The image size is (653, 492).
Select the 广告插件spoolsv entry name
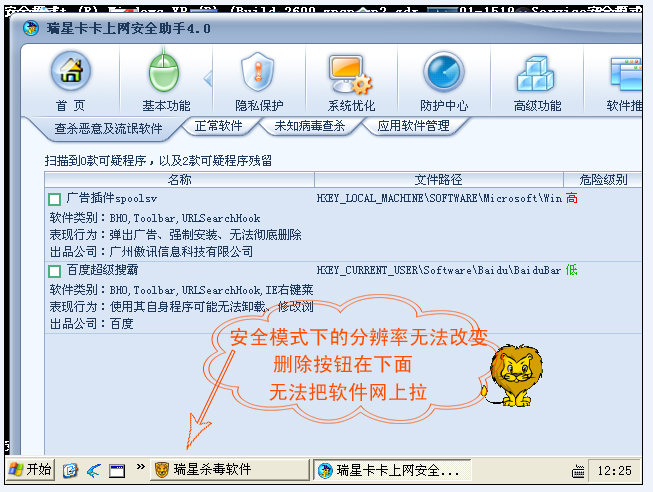coord(112,198)
